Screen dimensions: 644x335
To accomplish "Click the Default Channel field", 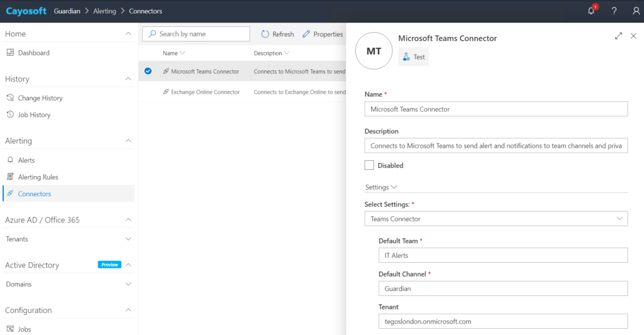I will (x=502, y=288).
